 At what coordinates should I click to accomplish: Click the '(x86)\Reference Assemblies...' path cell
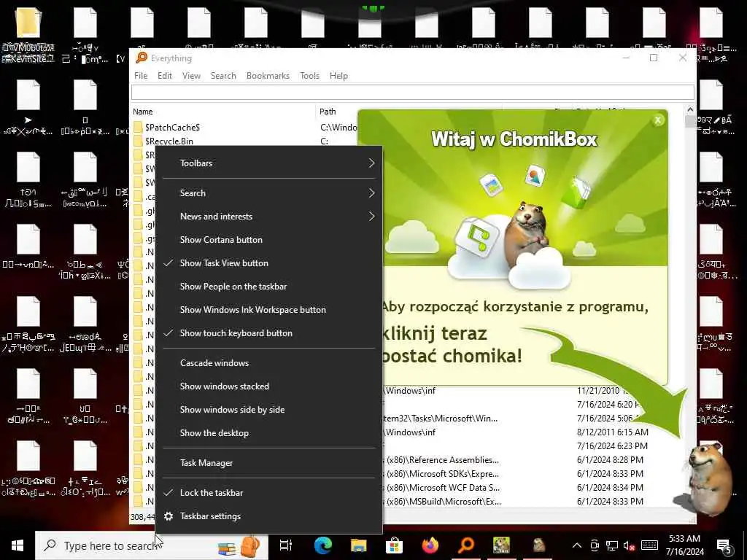coord(443,460)
